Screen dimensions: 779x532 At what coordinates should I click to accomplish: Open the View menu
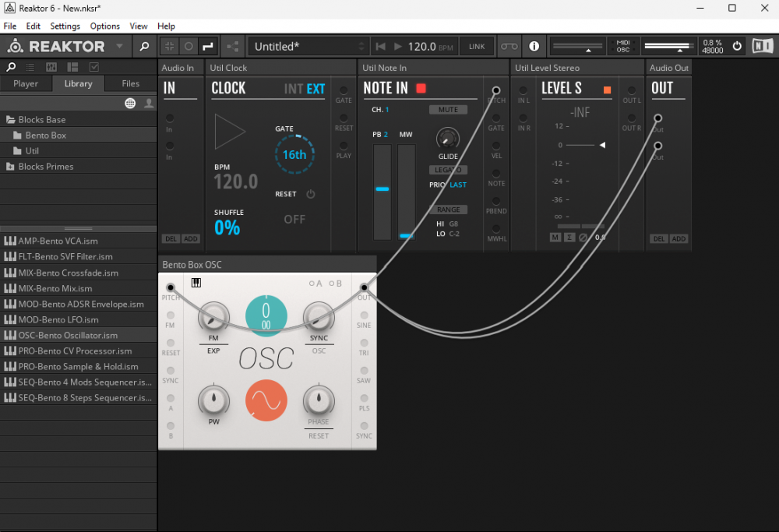click(139, 26)
